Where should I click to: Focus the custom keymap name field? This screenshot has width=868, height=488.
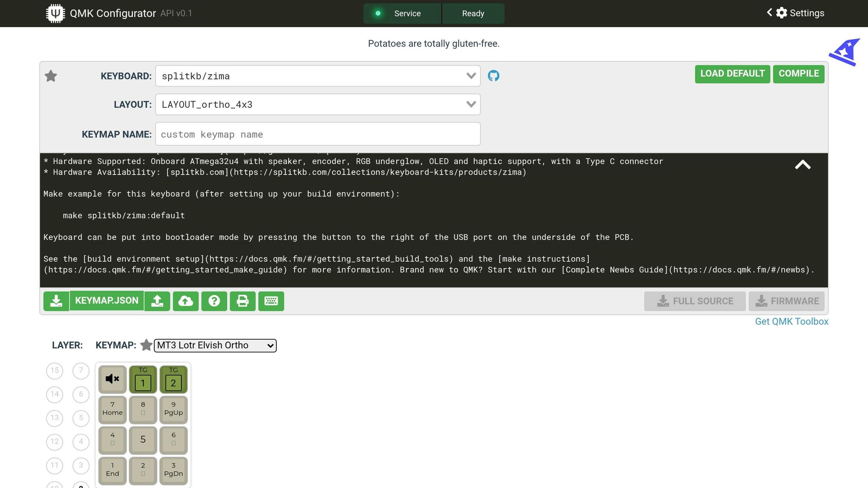pos(318,134)
